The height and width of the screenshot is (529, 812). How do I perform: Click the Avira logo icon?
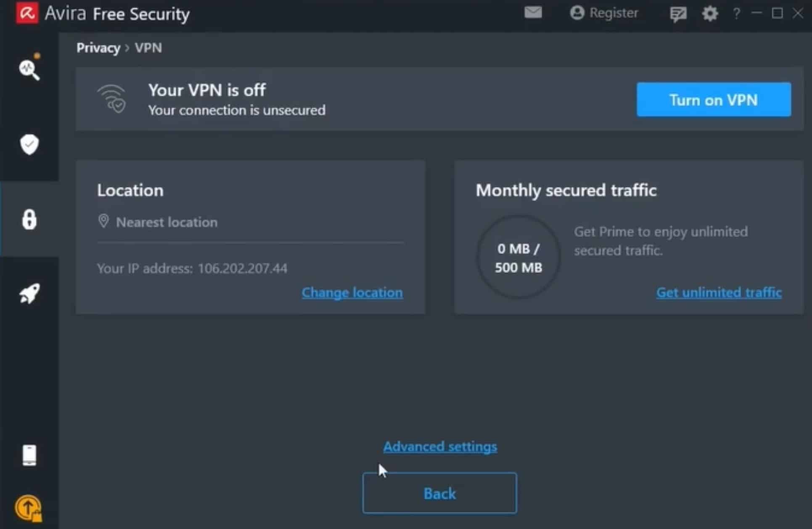coord(27,13)
